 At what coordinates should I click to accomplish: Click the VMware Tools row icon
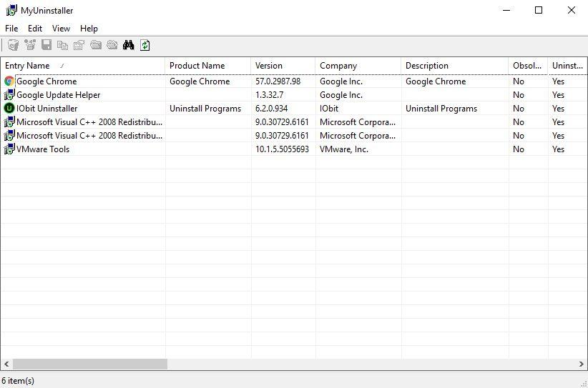[9, 149]
